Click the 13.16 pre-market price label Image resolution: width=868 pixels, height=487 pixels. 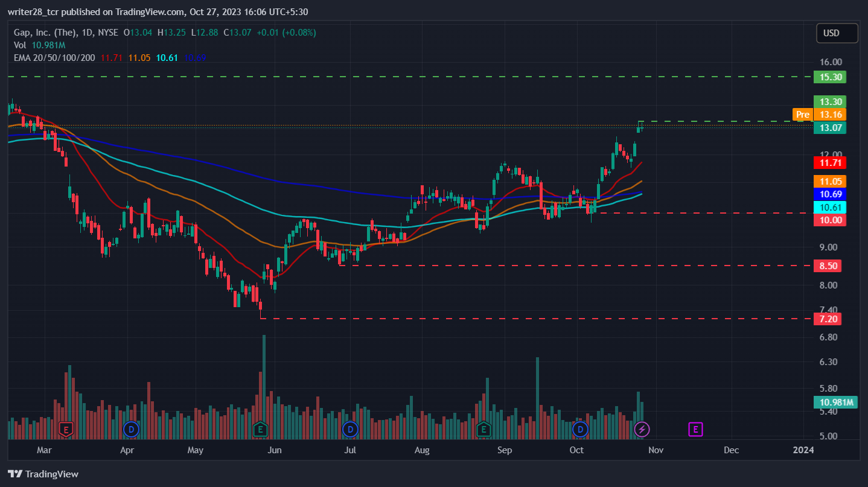[830, 115]
